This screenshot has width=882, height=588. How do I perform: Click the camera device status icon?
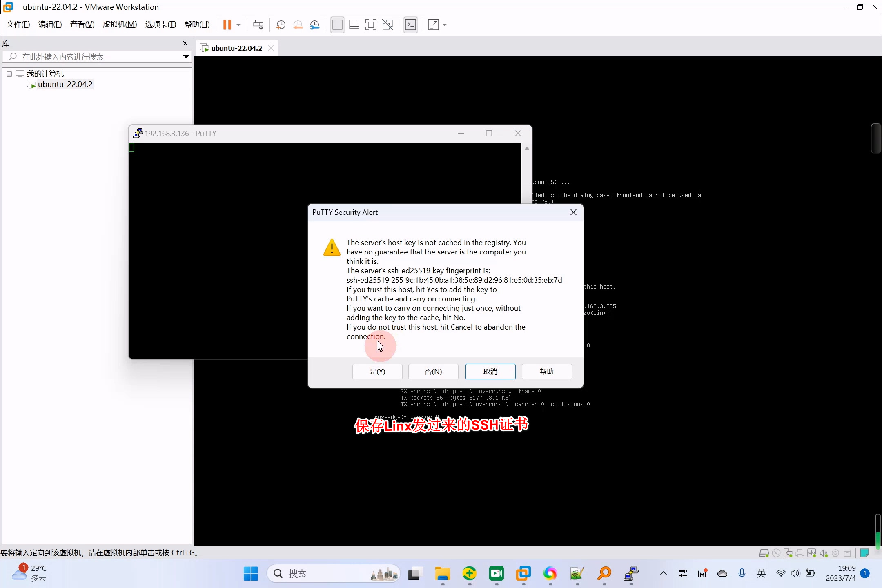[835, 553]
